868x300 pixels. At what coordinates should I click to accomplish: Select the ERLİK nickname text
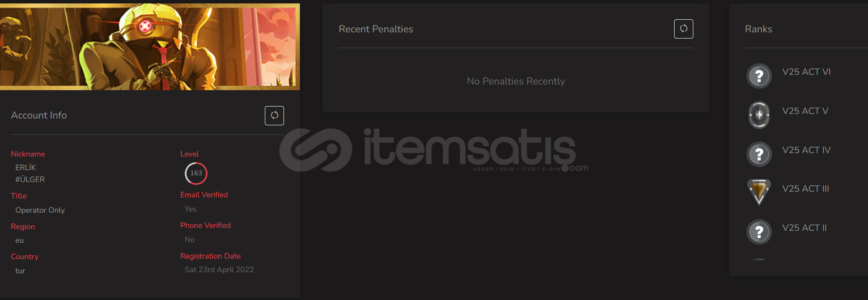point(26,168)
